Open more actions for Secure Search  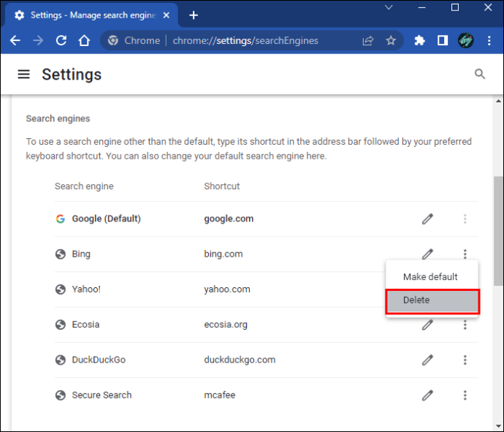coord(465,395)
